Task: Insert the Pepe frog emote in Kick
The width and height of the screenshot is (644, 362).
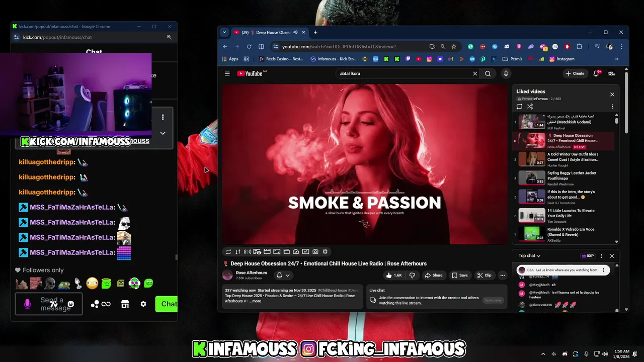Action: (x=64, y=284)
